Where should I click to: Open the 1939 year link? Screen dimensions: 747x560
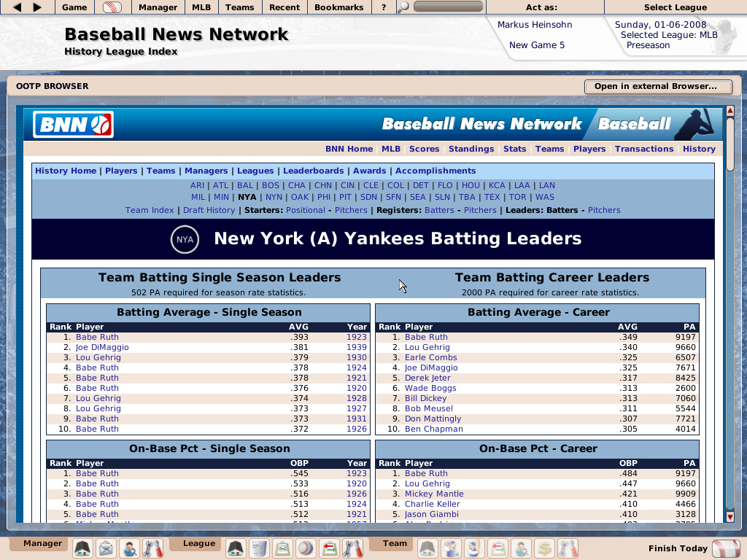tap(356, 348)
